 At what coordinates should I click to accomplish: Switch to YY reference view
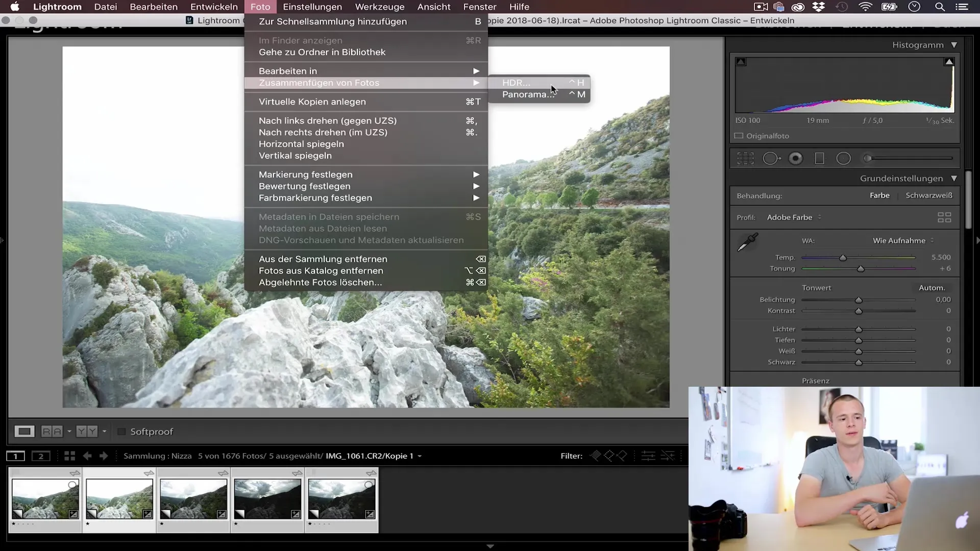click(x=87, y=432)
